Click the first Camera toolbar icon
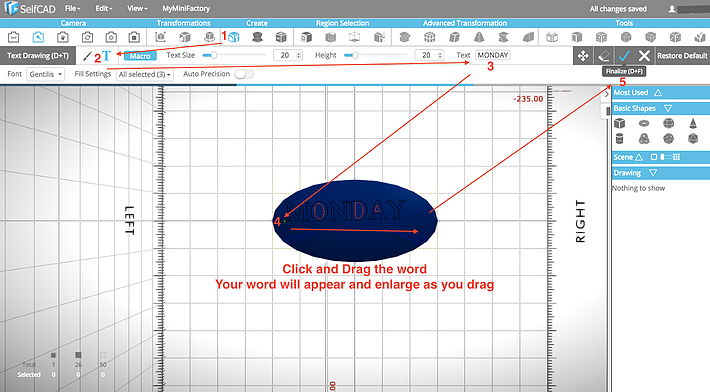This screenshot has height=392, width=710. pos(14,37)
